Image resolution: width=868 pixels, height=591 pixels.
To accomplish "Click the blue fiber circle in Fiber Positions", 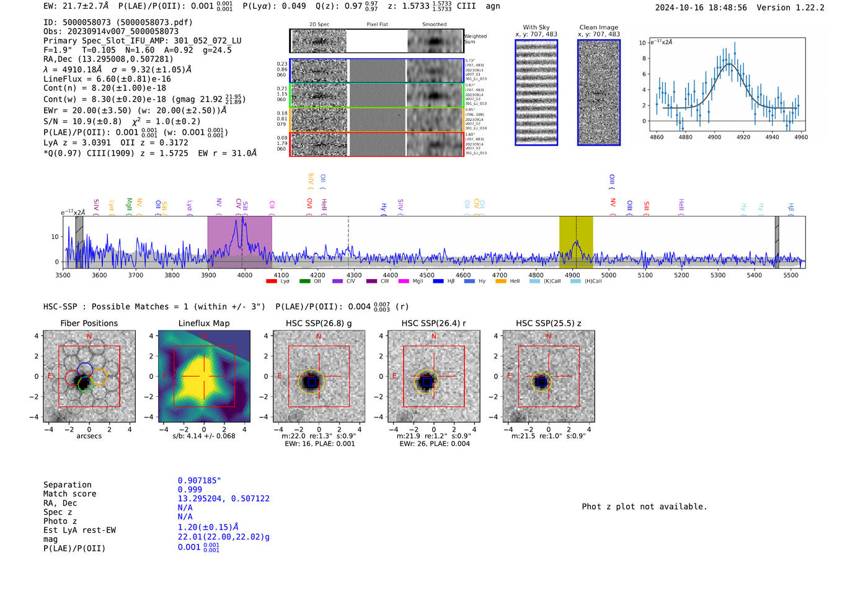I will click(x=85, y=370).
